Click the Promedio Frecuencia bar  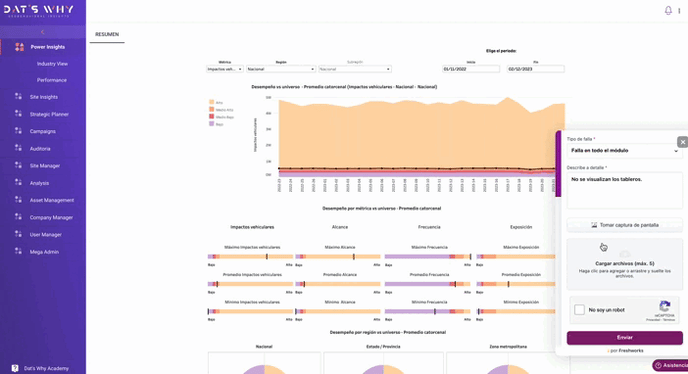[x=427, y=284]
